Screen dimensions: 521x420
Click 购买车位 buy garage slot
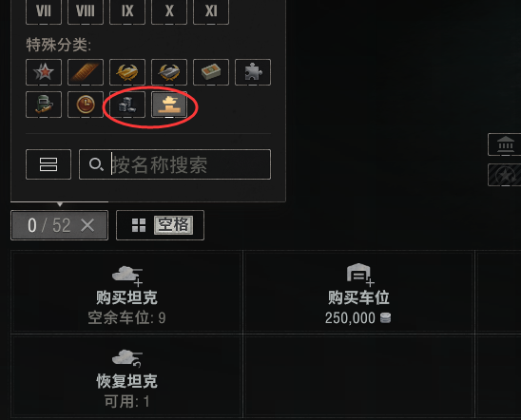coord(358,292)
